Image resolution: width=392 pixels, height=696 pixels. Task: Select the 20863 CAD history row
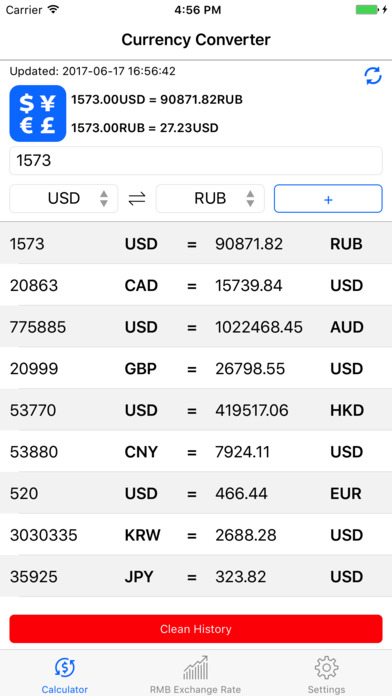(196, 285)
